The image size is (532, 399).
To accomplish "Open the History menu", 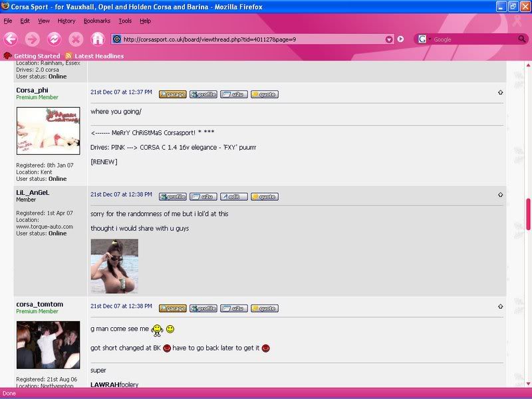I will pyautogui.click(x=66, y=21).
